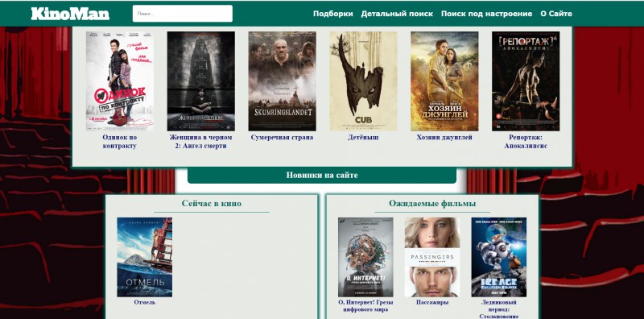Open the Подборки menu item

pos(332,14)
